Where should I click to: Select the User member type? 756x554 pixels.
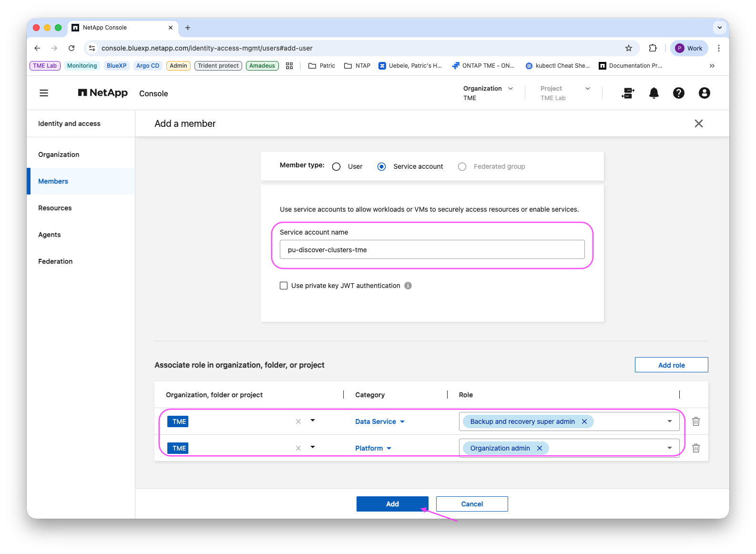pyautogui.click(x=337, y=166)
